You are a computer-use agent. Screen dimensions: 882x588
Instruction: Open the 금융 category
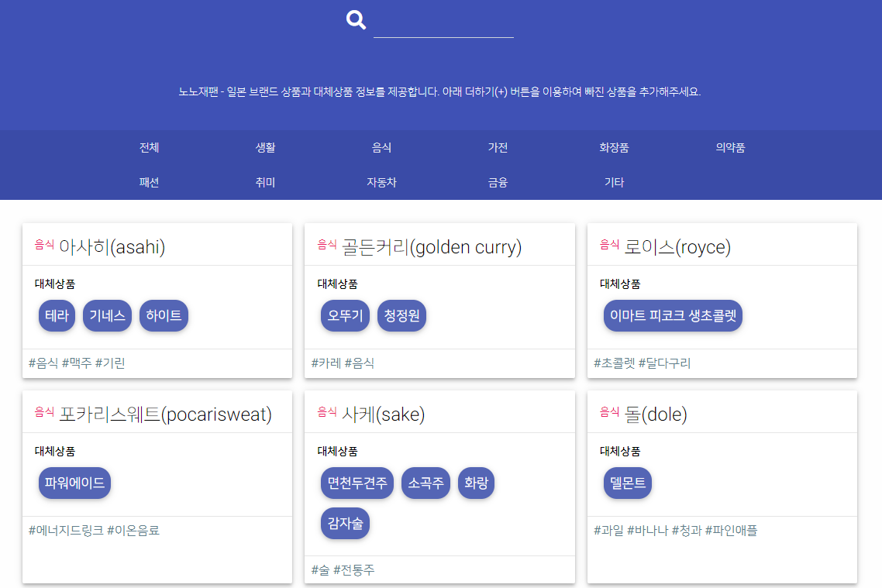click(x=498, y=182)
